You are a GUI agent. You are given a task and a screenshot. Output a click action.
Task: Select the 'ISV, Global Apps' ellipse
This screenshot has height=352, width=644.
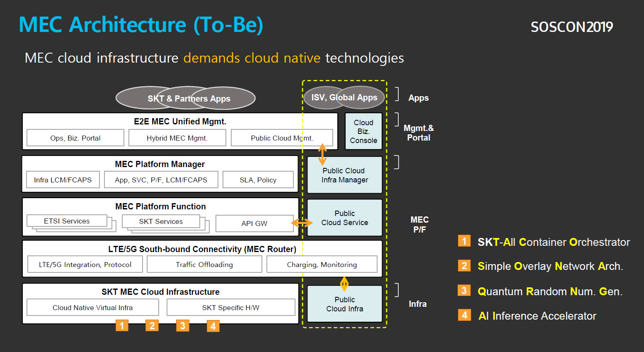(x=344, y=97)
